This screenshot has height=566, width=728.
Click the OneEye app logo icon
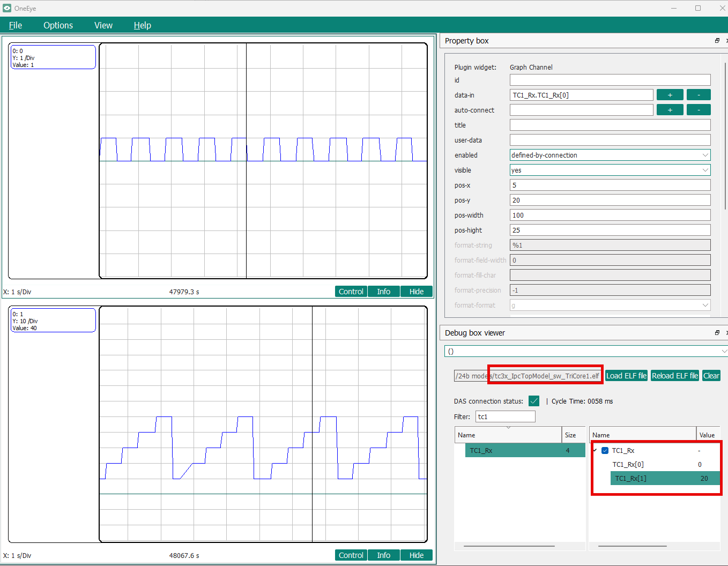click(x=7, y=8)
